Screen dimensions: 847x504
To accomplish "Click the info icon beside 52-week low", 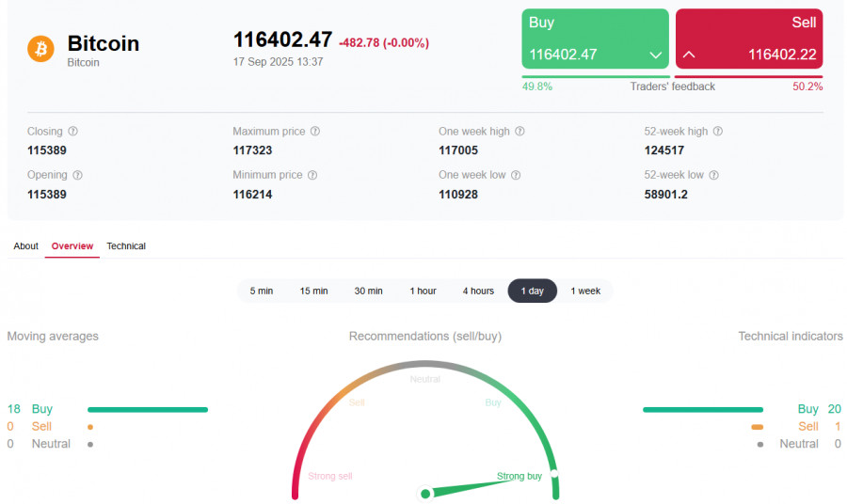I will 713,175.
